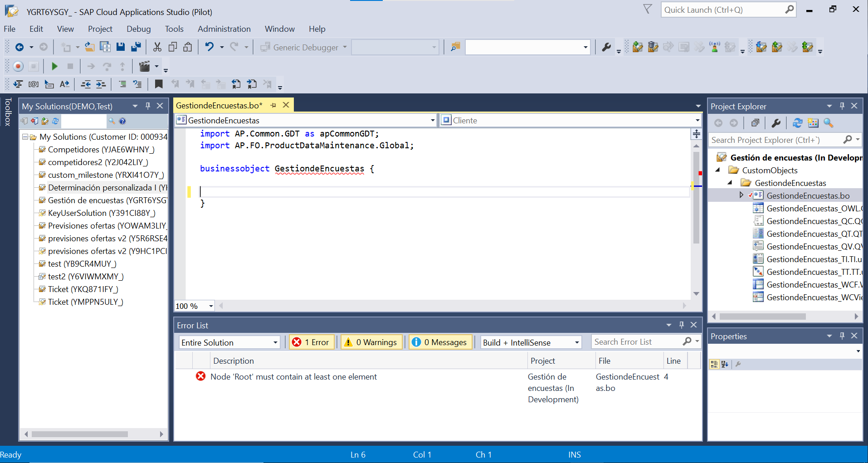Click the My Solutions horizontal scrollbar thumb

pos(80,434)
